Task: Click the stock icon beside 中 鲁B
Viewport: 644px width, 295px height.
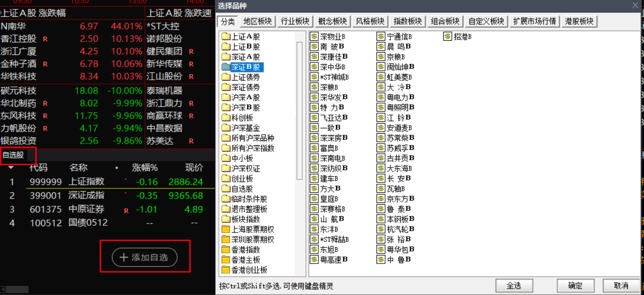Action: [381, 260]
